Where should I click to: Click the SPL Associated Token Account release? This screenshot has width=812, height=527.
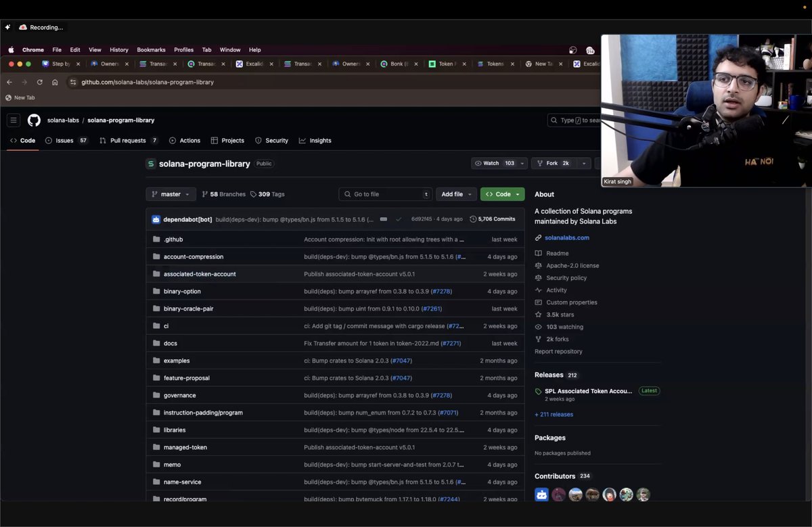click(x=589, y=391)
